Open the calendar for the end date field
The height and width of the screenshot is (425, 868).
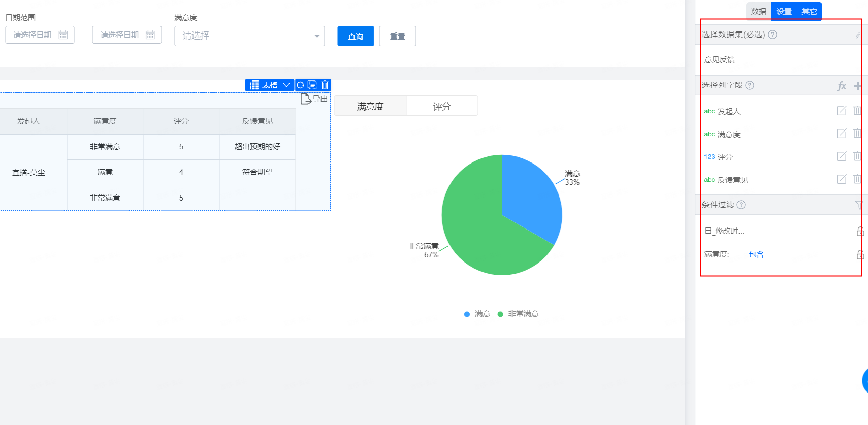click(150, 35)
